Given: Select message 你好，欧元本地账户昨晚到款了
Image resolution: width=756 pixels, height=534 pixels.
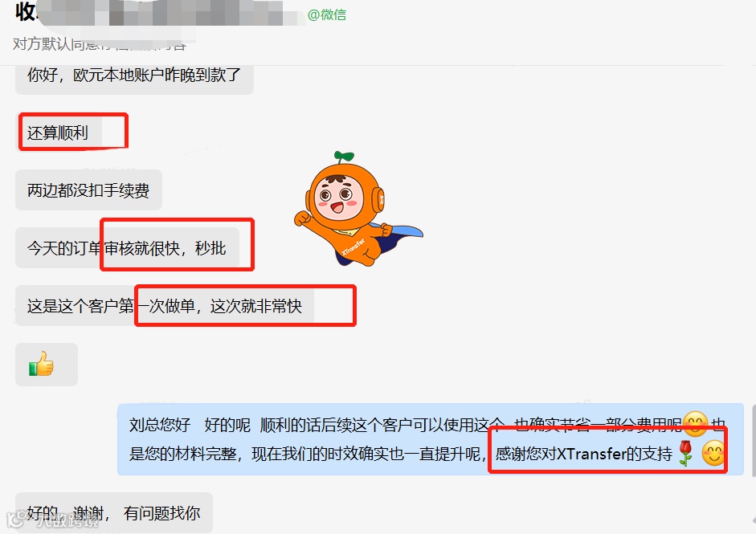Looking at the screenshot, I should click(134, 77).
